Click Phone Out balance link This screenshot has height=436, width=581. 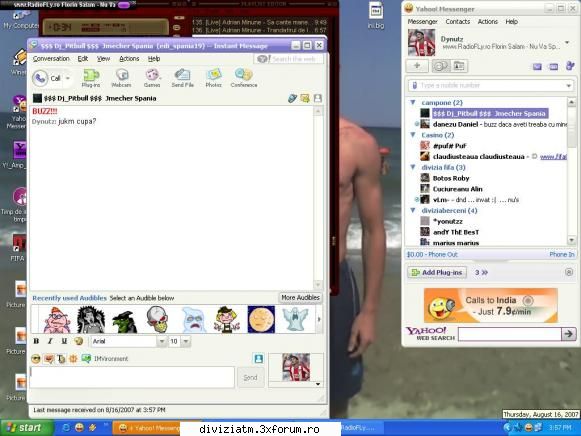[x=432, y=254]
